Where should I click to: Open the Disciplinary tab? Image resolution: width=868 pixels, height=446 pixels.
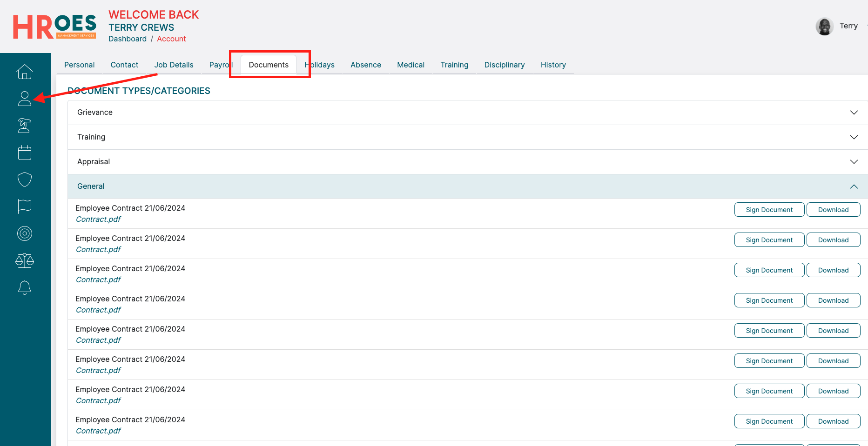(504, 65)
